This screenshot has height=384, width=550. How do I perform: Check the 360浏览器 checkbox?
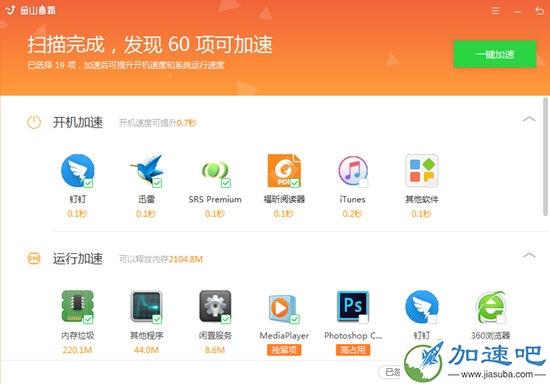click(x=501, y=319)
